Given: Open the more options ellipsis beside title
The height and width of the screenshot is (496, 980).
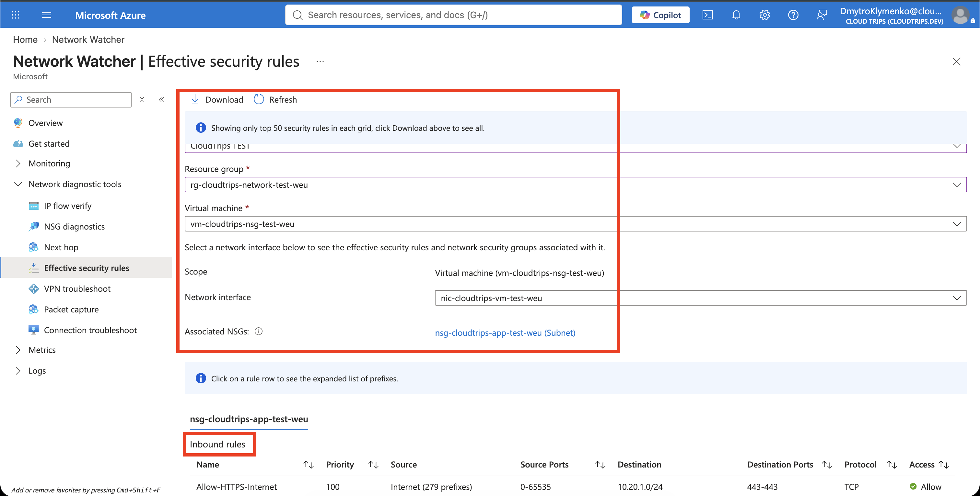Looking at the screenshot, I should pos(320,62).
